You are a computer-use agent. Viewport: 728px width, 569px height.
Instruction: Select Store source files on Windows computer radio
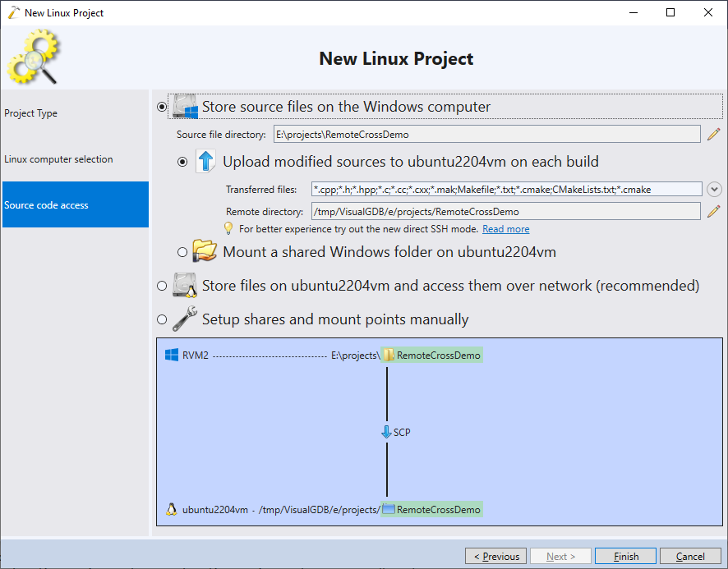pos(162,107)
